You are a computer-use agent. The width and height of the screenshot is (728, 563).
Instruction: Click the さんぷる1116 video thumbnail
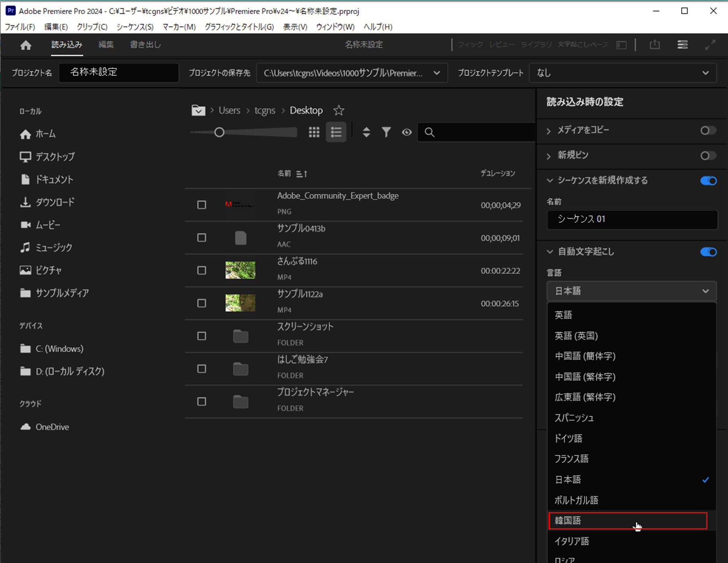(x=240, y=270)
